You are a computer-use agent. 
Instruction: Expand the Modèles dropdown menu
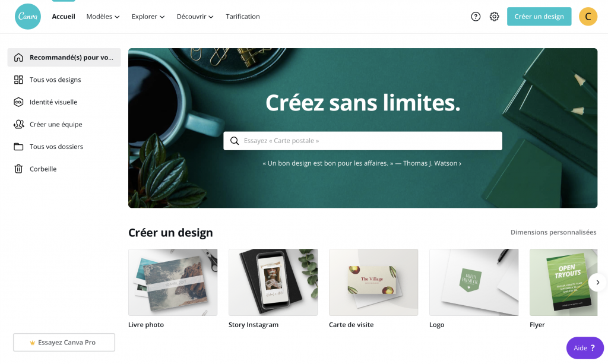(x=103, y=17)
